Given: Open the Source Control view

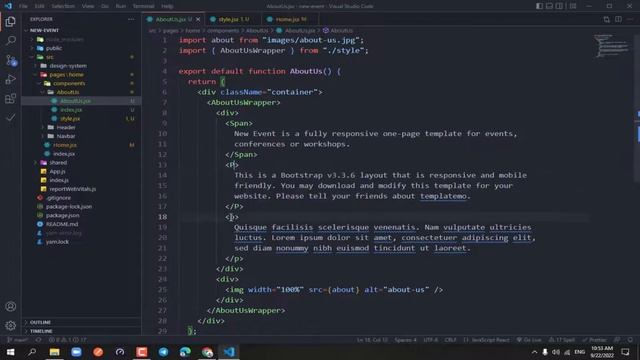Looking at the screenshot, I should [11, 60].
